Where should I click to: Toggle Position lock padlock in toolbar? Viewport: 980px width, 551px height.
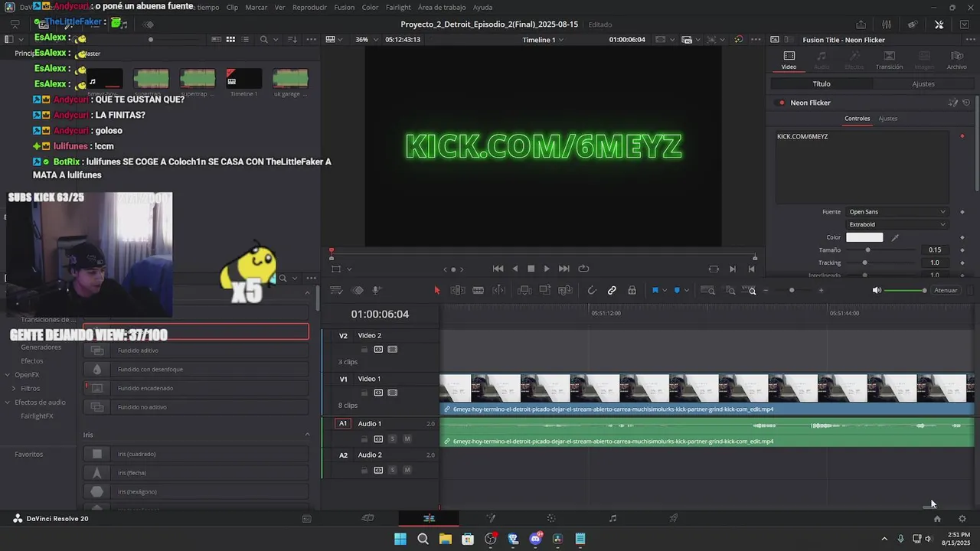632,290
